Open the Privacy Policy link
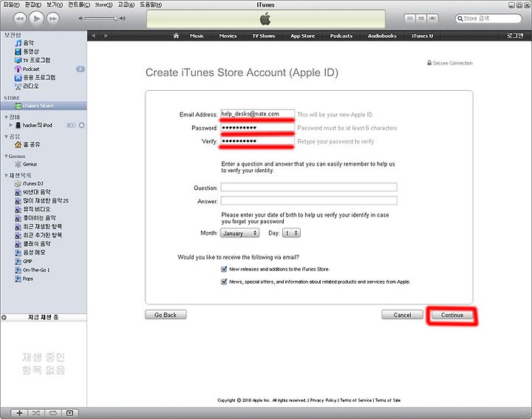Viewport: 532px width, 419px height. (x=324, y=401)
